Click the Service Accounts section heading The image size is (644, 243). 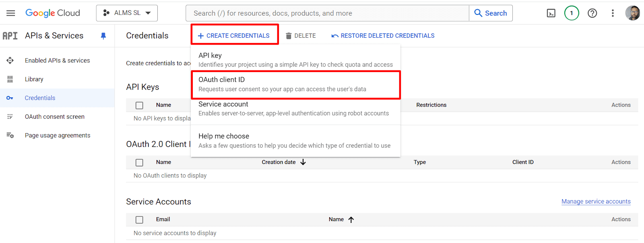click(159, 202)
